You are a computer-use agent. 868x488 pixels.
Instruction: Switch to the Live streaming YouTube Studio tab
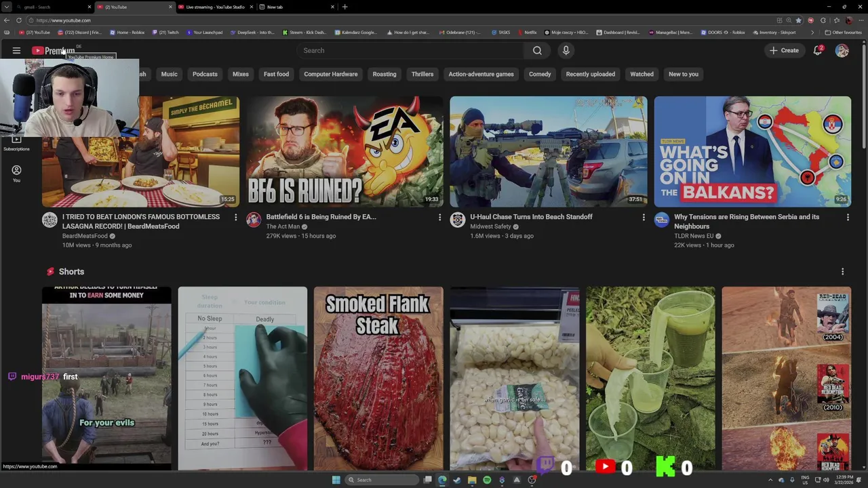[x=215, y=7]
